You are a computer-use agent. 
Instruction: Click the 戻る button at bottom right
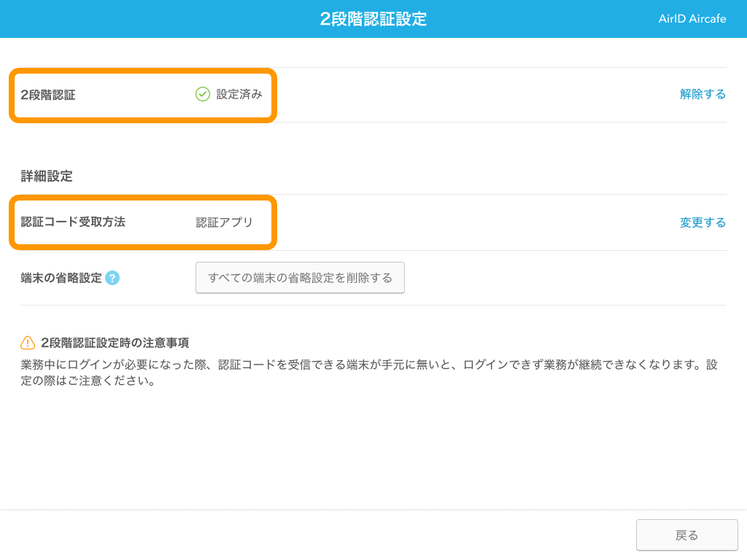(686, 534)
